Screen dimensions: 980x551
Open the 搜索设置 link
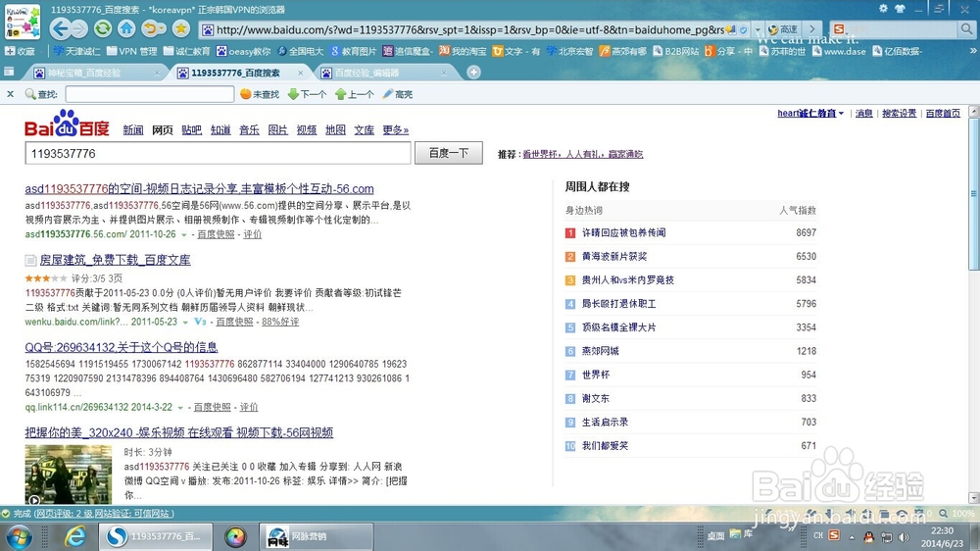(899, 113)
